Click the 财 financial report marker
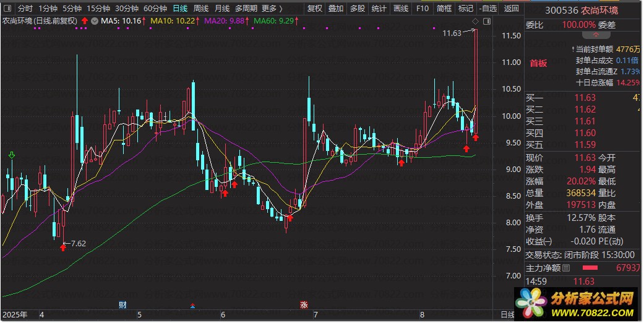The image size is (644, 323). coord(122,305)
